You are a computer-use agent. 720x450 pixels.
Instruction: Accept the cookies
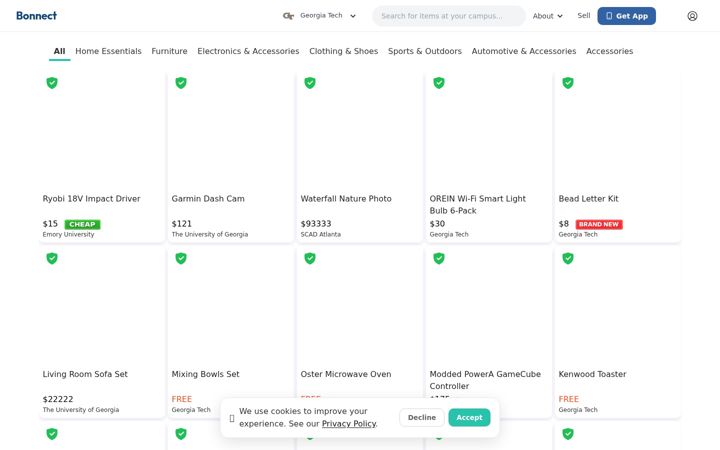pos(469,417)
